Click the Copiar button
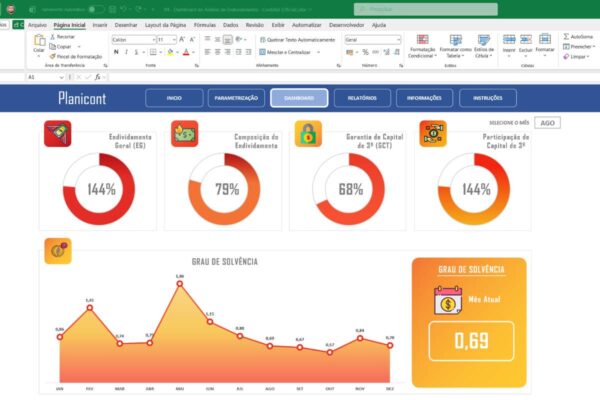Screen dimensions: 600x400 point(61,47)
